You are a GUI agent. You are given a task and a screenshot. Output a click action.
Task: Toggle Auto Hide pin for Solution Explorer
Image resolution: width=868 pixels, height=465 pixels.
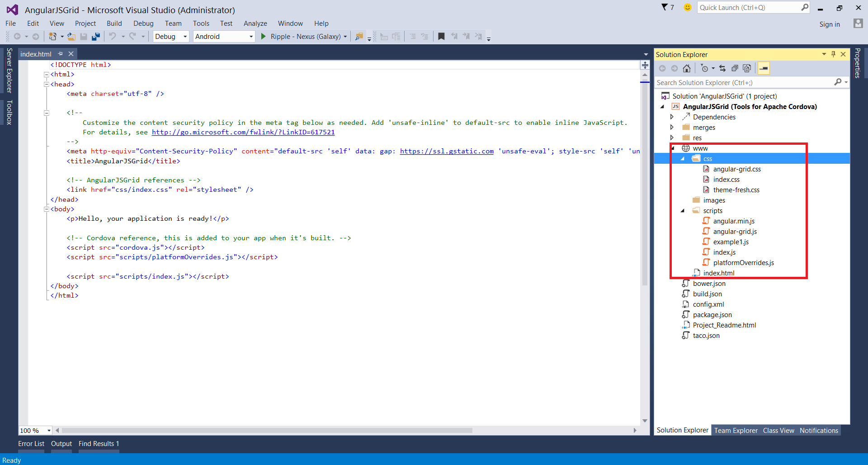pyautogui.click(x=833, y=54)
